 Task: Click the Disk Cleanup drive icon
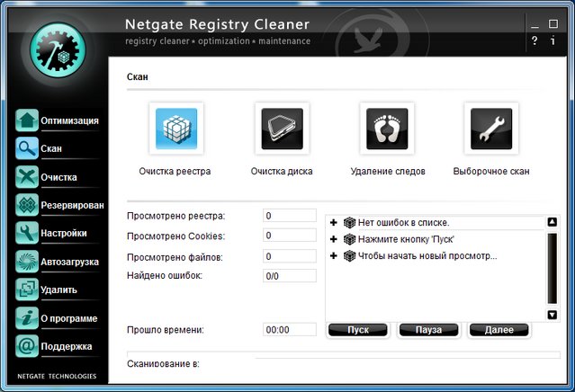pos(282,129)
